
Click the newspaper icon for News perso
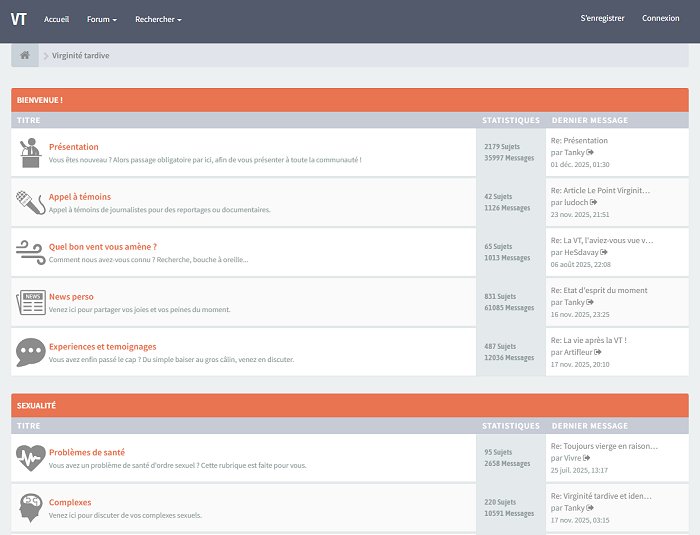click(30, 302)
